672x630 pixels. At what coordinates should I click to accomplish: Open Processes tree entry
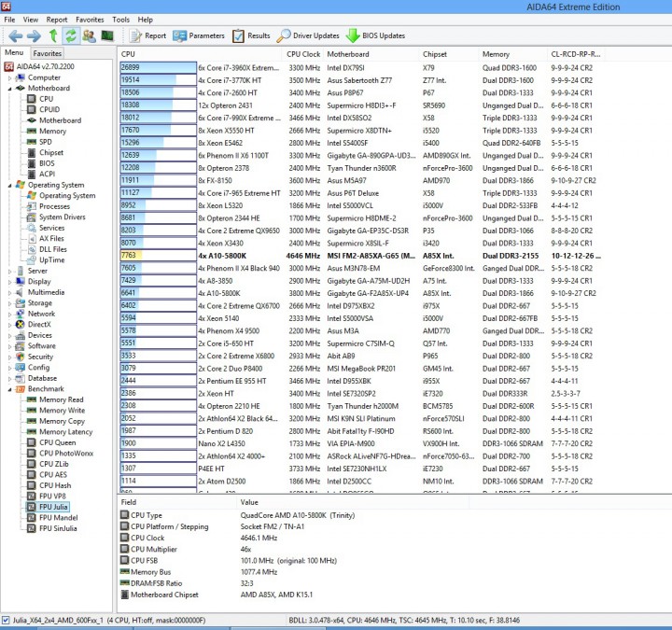click(49, 206)
